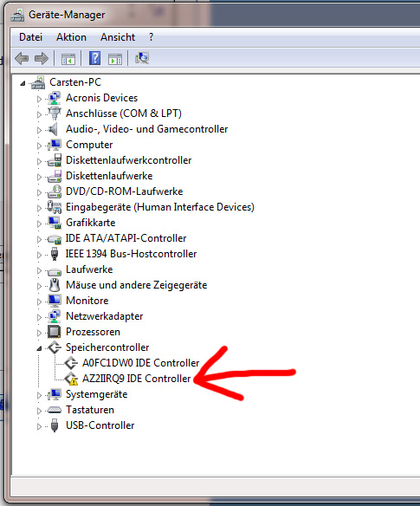
Task: Expand the DVD/CD-ROM-Laufwerke node
Action: 39,192
